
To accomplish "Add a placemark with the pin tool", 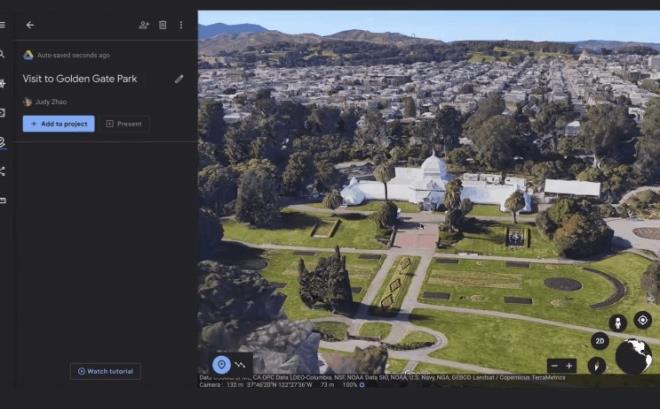I will click(x=221, y=365).
